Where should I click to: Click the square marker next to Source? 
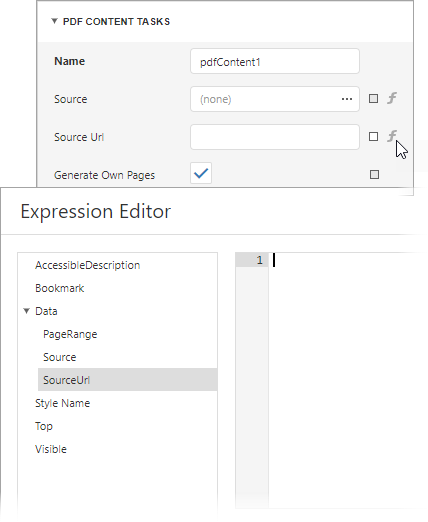(x=373, y=98)
